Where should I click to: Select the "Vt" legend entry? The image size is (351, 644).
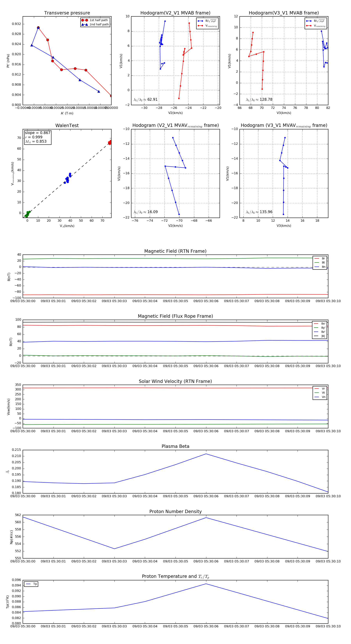pos(320,393)
